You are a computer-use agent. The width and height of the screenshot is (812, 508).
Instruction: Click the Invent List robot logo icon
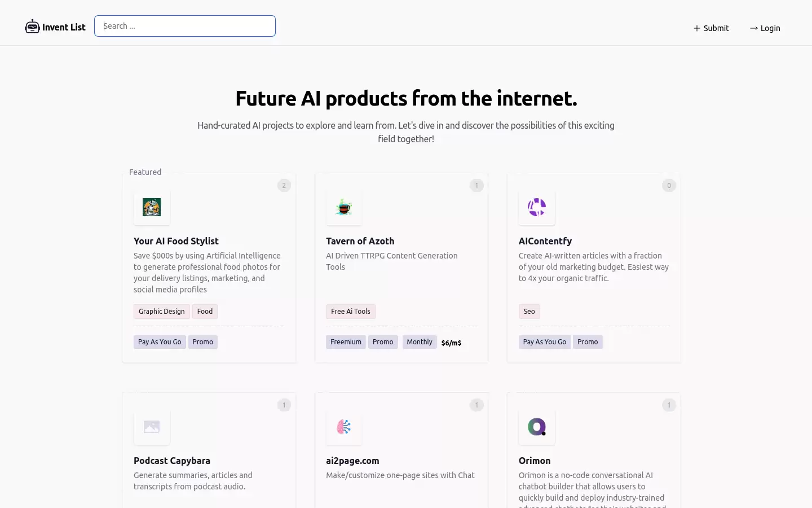point(32,27)
